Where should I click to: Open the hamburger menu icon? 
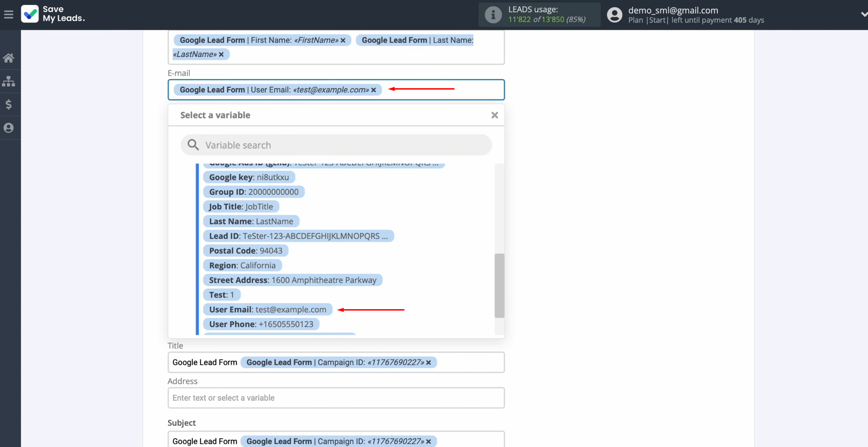(8, 15)
